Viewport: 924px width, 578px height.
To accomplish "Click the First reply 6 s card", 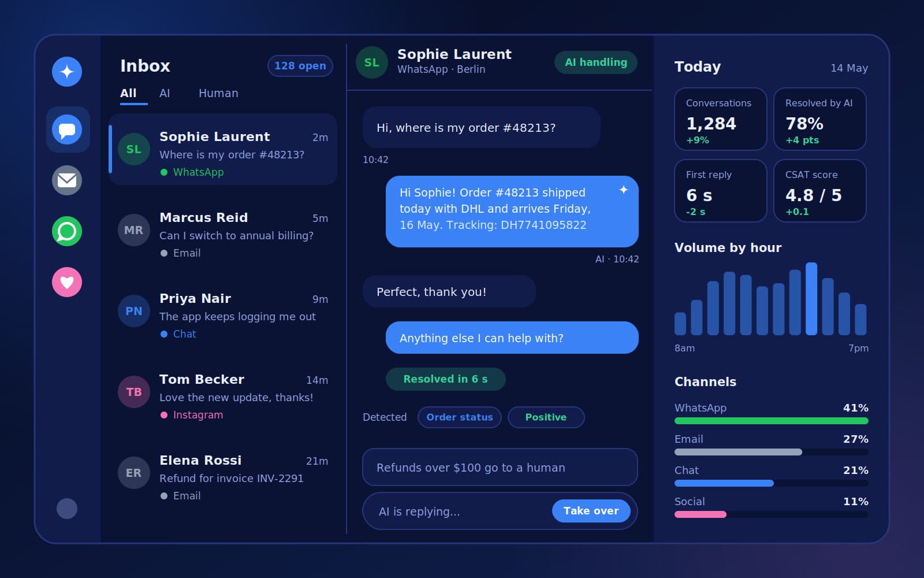I will point(721,191).
